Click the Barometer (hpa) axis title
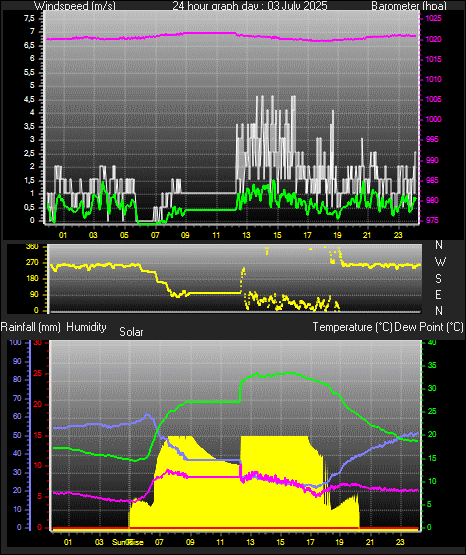This screenshot has width=466, height=555. 409,5
